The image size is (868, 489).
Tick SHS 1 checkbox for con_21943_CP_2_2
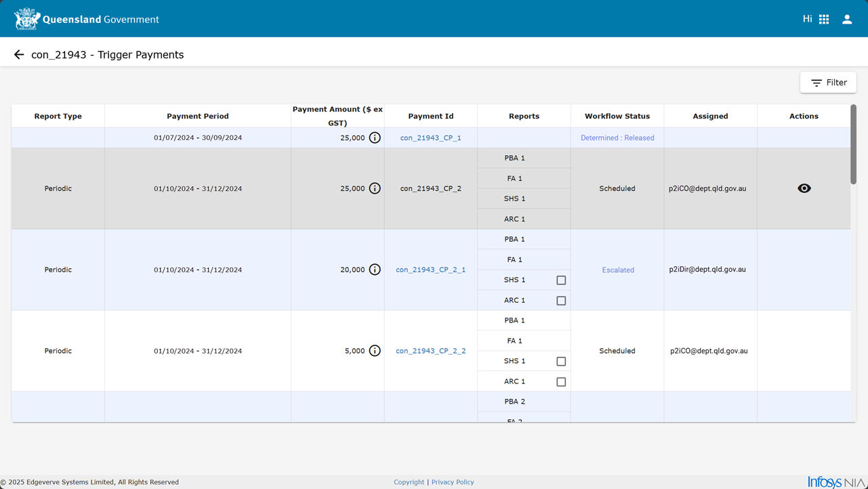tap(561, 362)
